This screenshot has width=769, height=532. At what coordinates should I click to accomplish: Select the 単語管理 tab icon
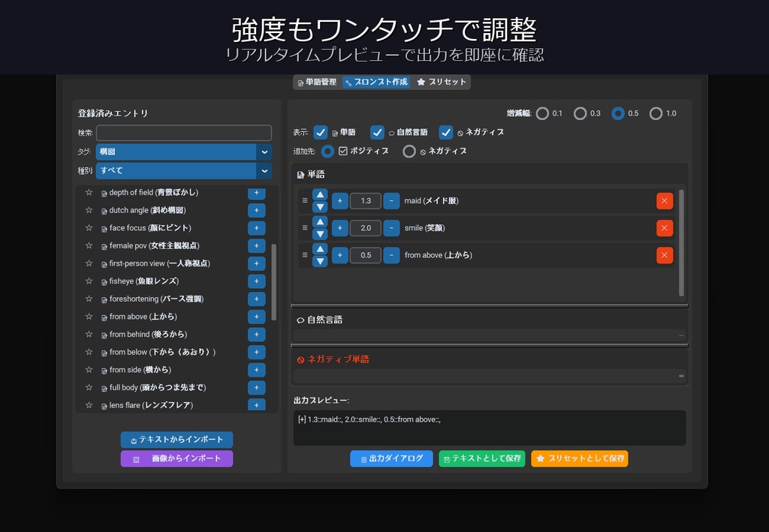click(x=300, y=82)
